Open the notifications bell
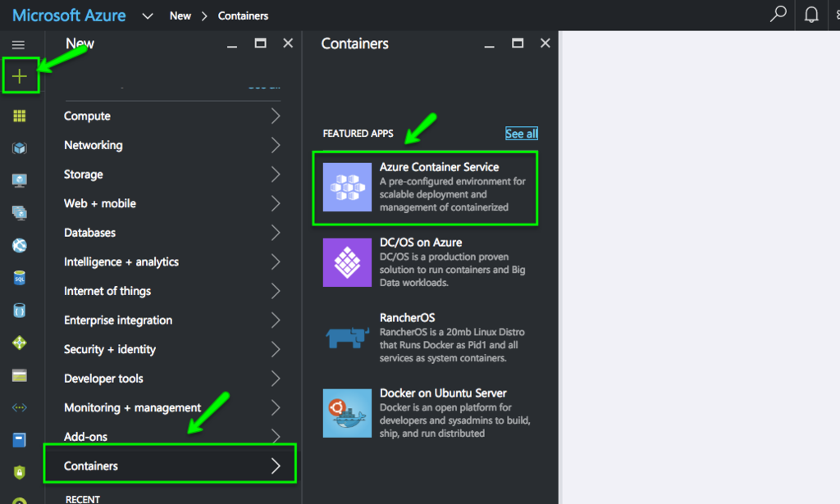The height and width of the screenshot is (504, 840). [811, 15]
